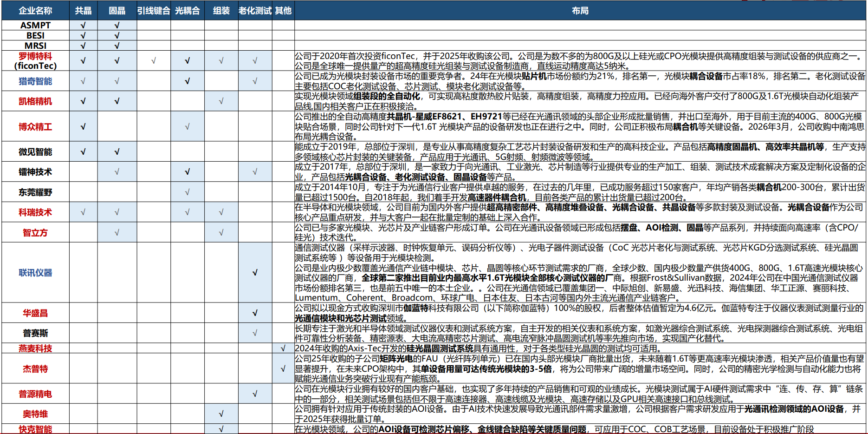Screen dimensions: 868x434
Task: Click the 光耦合 checkmark in the 东莞耀野 row
Action: coord(188,192)
